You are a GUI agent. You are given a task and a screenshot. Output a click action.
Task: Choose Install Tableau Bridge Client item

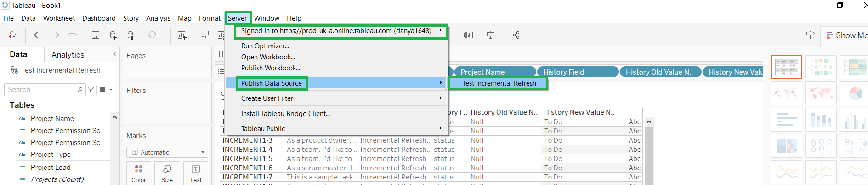pos(337,114)
